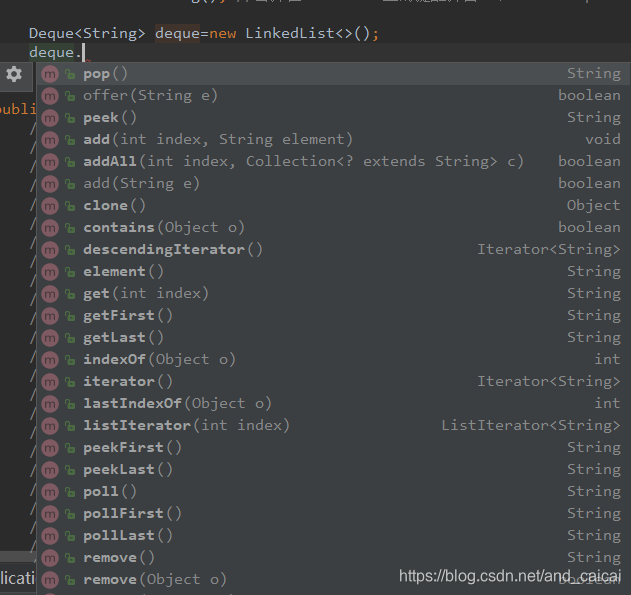Select contains(Object o) suggestion
The height and width of the screenshot is (595, 631).
(333, 228)
